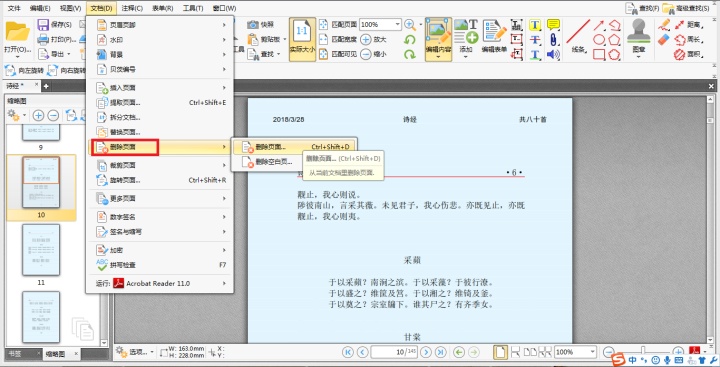
Task: Select 旋转页面... from the document menu
Action: (x=160, y=180)
